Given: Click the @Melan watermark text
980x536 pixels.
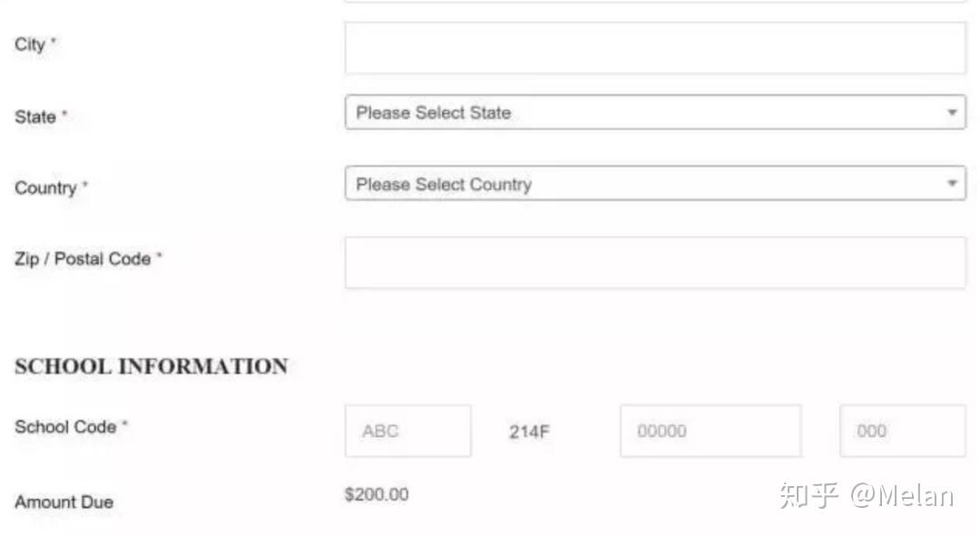Looking at the screenshot, I should (x=902, y=496).
